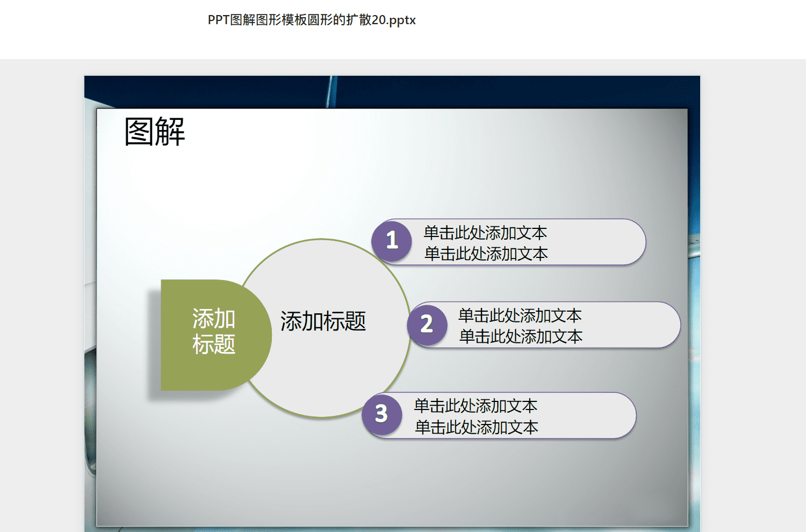The image size is (806, 532).
Task: Click second line of text in item 2 pill
Action: pos(521,336)
